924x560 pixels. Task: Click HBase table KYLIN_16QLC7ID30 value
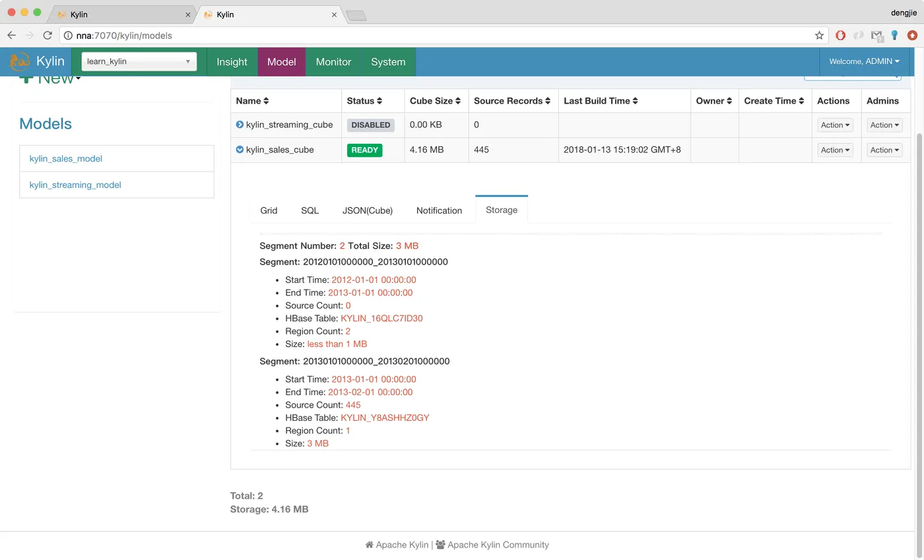381,318
